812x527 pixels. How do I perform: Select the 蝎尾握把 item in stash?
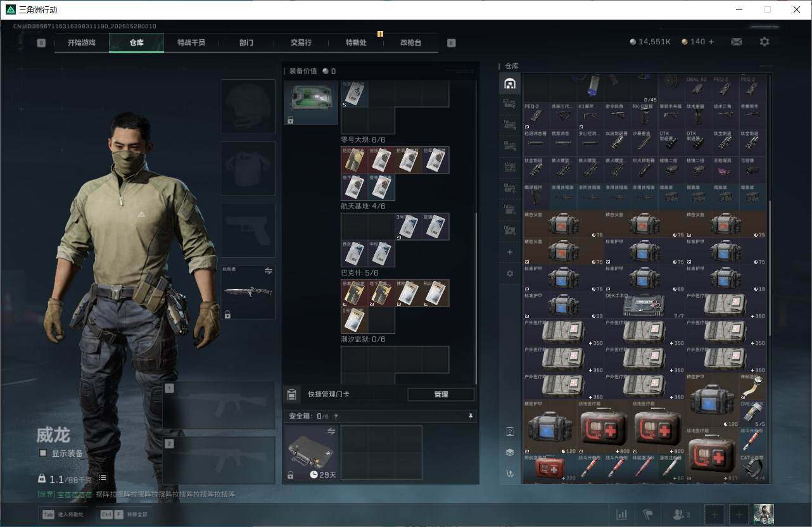pyautogui.click(x=536, y=196)
